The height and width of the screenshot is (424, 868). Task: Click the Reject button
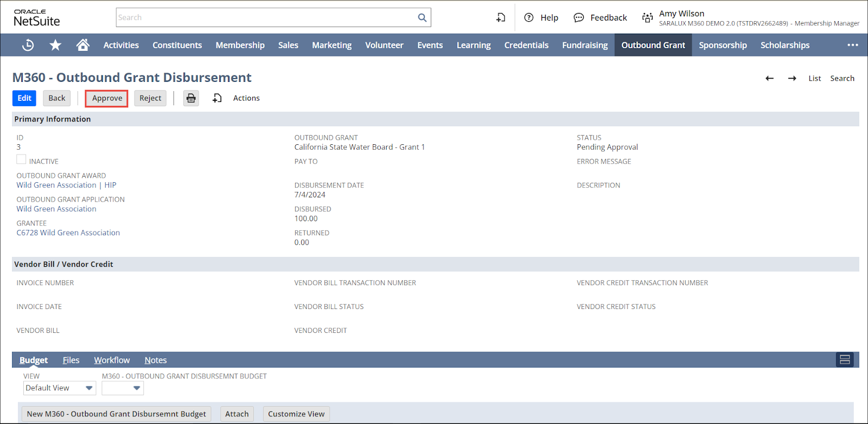point(150,98)
